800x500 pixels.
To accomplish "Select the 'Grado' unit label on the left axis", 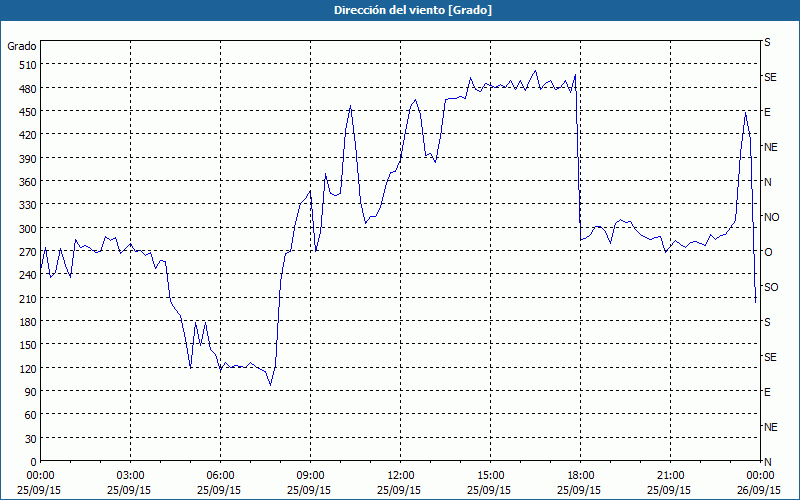I will [x=22, y=46].
